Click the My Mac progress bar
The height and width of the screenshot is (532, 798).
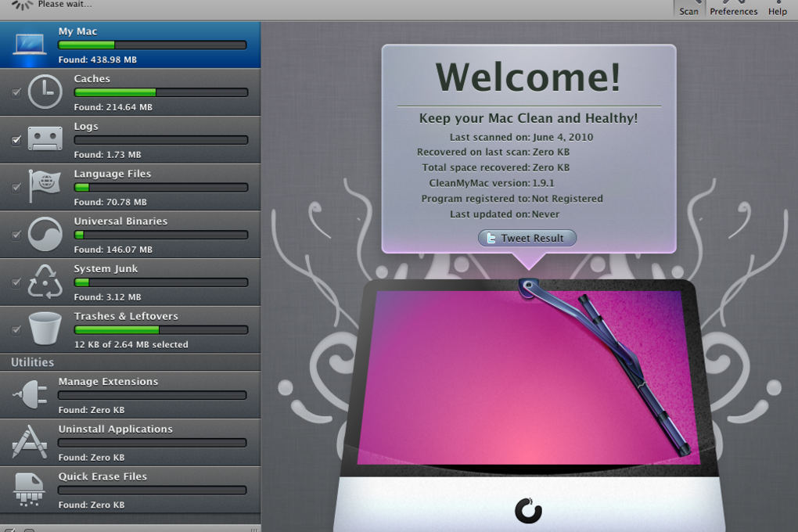[x=153, y=45]
